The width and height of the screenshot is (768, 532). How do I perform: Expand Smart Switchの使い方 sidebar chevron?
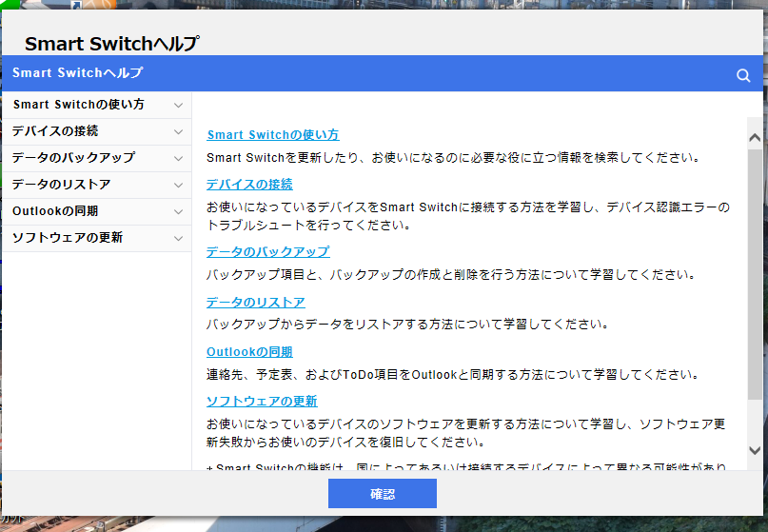(x=178, y=105)
